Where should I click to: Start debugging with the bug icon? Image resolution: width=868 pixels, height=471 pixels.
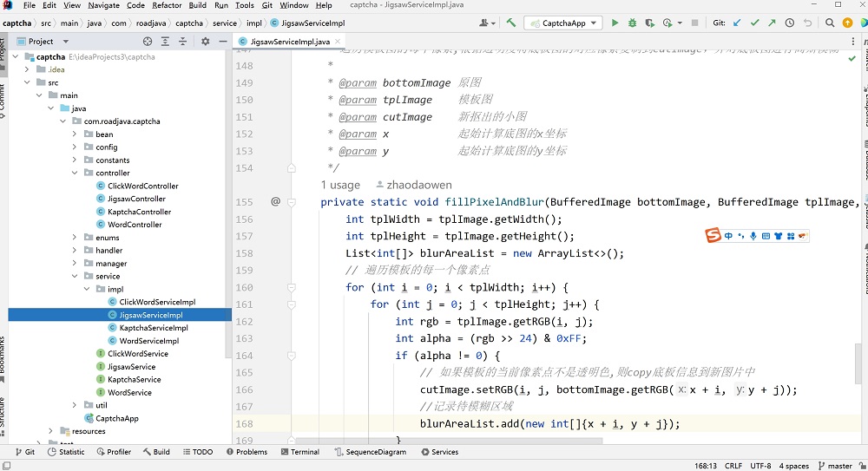[x=632, y=23]
